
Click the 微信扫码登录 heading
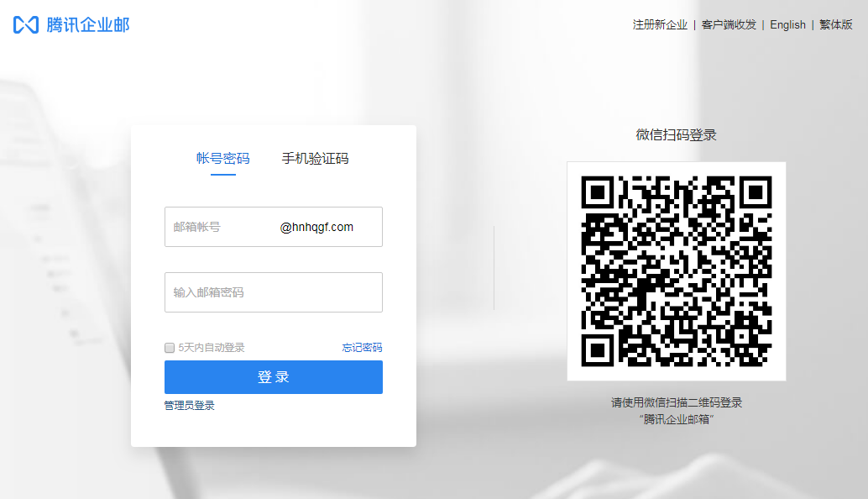coord(676,134)
